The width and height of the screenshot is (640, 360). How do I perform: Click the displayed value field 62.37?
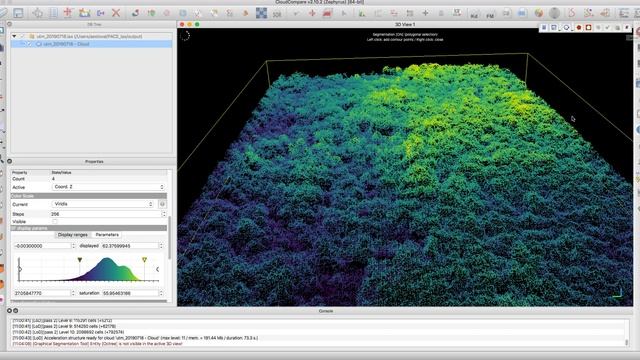click(130, 246)
